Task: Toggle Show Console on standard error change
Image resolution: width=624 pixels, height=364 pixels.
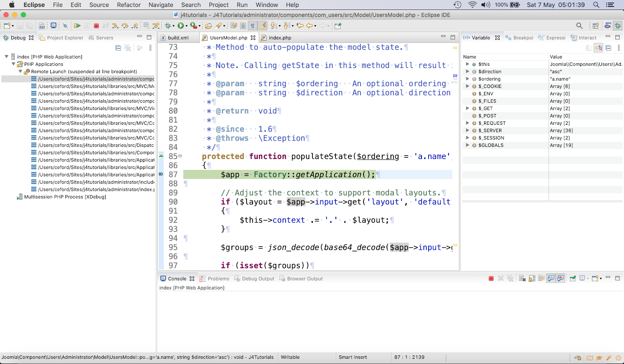Action: tap(560, 278)
